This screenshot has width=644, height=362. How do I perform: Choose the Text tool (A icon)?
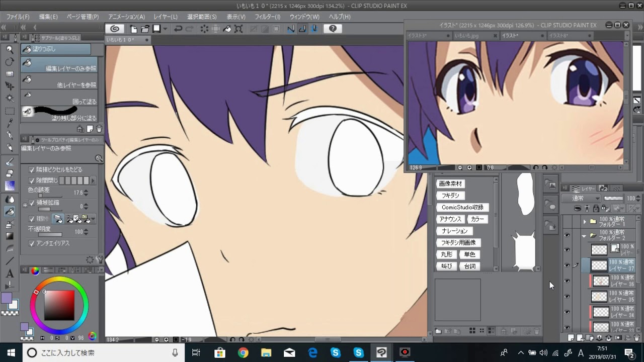10,274
